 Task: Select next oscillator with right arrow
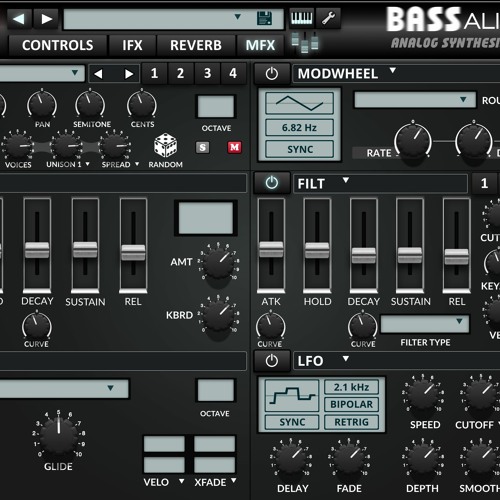tap(128, 73)
